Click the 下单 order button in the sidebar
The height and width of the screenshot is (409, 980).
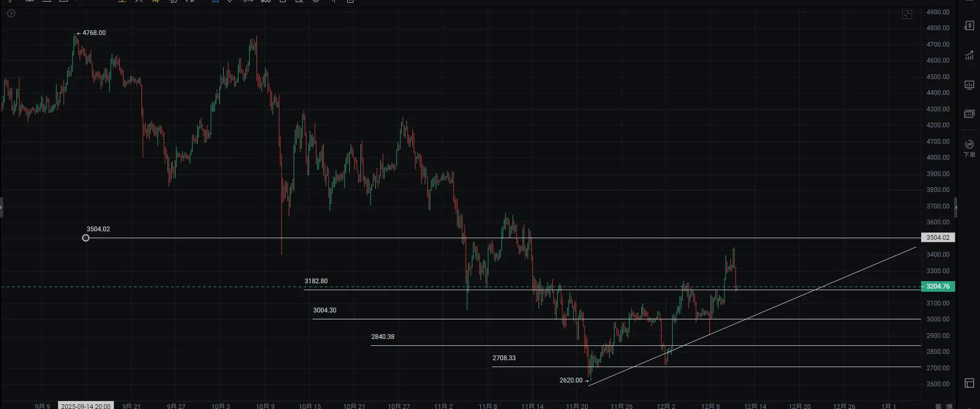coord(969,149)
